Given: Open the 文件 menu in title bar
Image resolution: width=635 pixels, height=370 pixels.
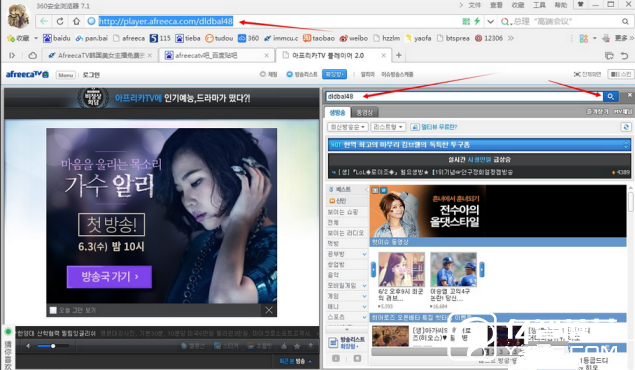Looking at the screenshot, I should coord(474,5).
